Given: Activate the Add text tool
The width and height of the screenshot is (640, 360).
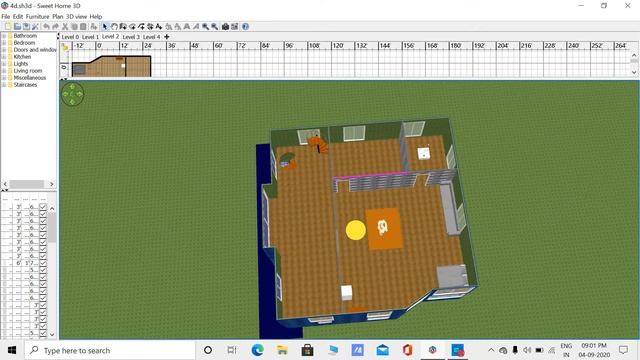Looking at the screenshot, I should [x=159, y=27].
